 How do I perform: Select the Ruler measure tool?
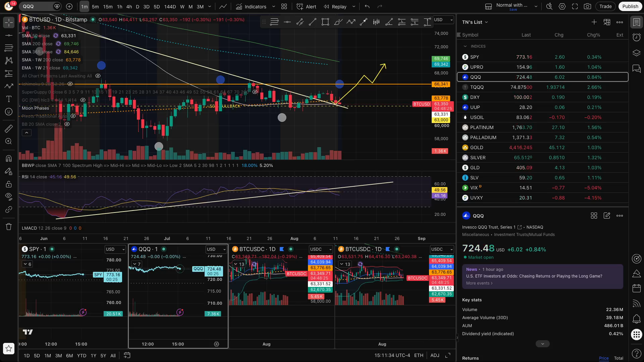(x=9, y=128)
